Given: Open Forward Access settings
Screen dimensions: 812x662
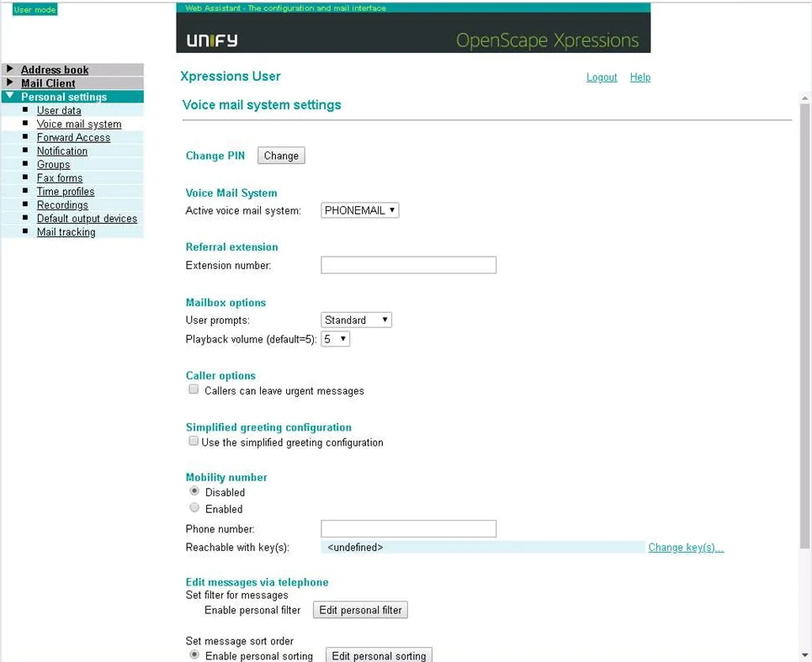Looking at the screenshot, I should point(73,137).
